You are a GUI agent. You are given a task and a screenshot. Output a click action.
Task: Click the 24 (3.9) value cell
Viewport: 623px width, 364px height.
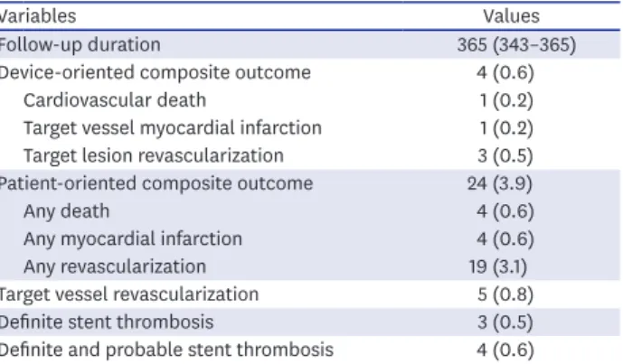(499, 183)
